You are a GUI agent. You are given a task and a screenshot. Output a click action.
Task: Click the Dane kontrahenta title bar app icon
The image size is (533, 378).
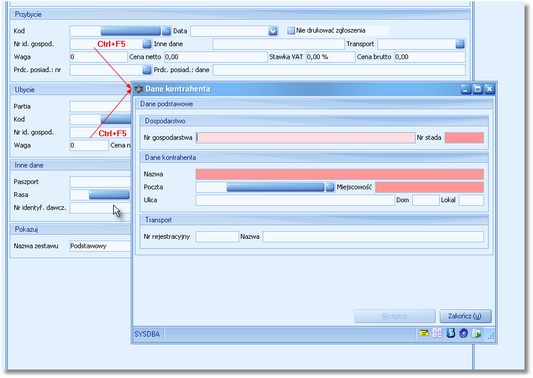coord(139,89)
